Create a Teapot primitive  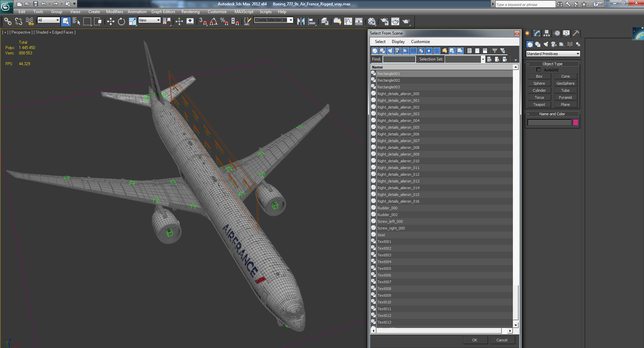[x=539, y=104]
